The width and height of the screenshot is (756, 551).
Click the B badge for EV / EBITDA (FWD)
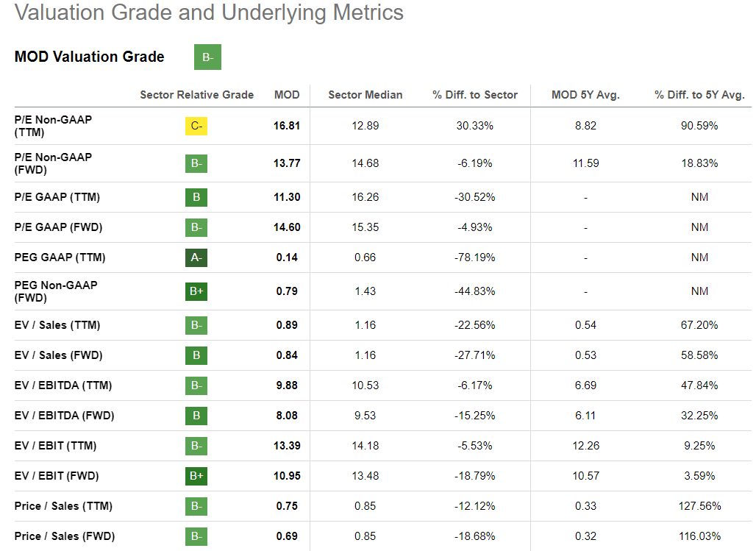[x=196, y=416]
